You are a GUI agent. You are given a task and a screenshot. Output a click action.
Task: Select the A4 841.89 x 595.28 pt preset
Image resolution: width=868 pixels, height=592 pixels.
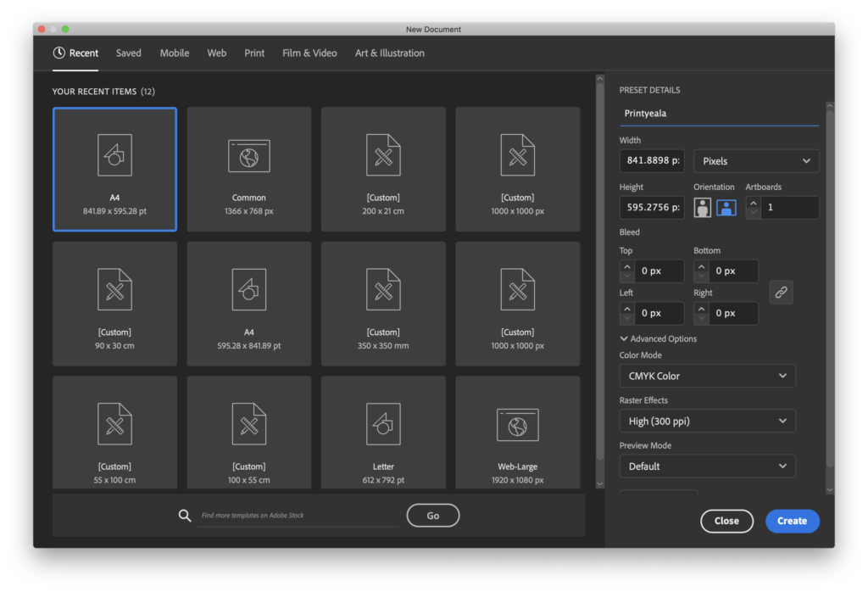click(x=114, y=169)
